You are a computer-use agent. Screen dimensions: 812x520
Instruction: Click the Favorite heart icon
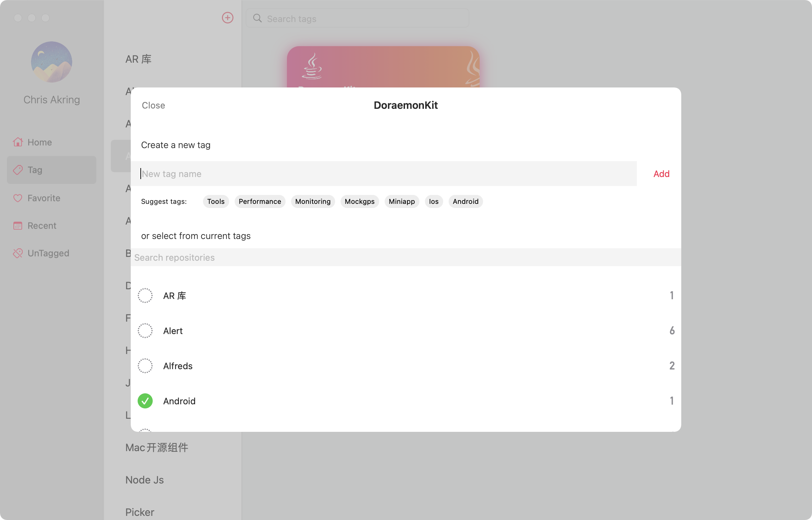pos(18,198)
